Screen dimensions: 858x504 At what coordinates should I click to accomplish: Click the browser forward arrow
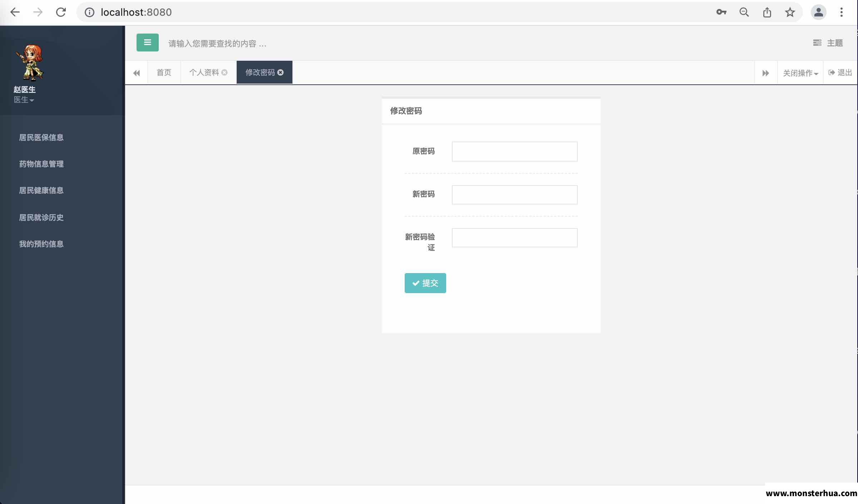pyautogui.click(x=38, y=12)
